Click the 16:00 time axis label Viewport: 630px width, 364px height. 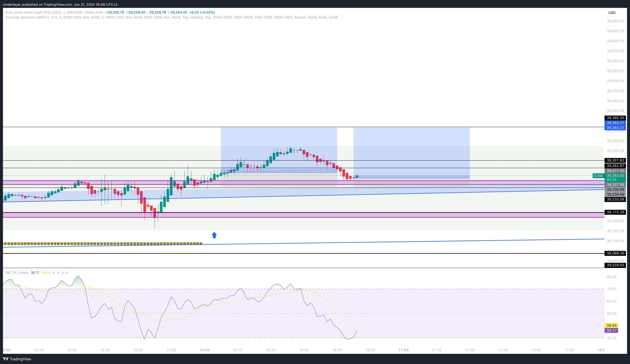coord(204,350)
